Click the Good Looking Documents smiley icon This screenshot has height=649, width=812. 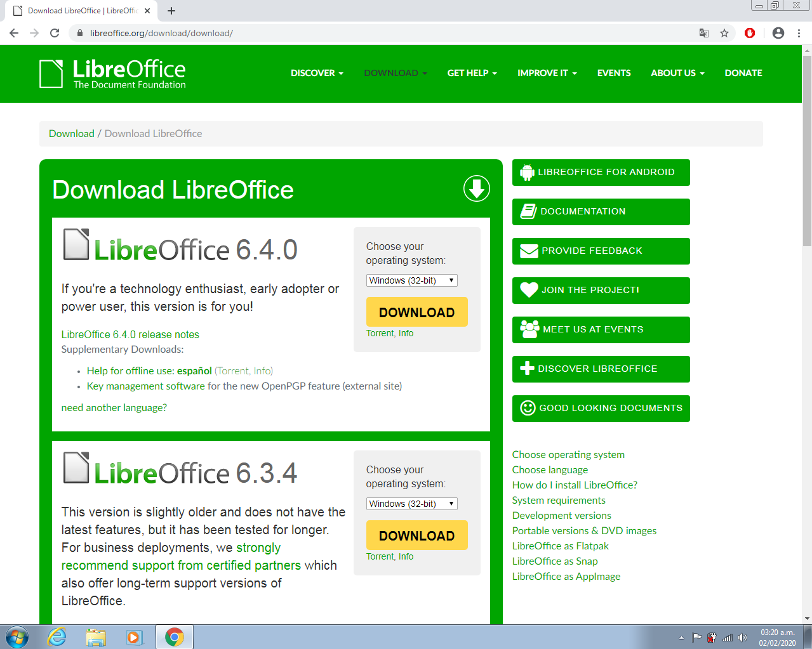click(528, 408)
